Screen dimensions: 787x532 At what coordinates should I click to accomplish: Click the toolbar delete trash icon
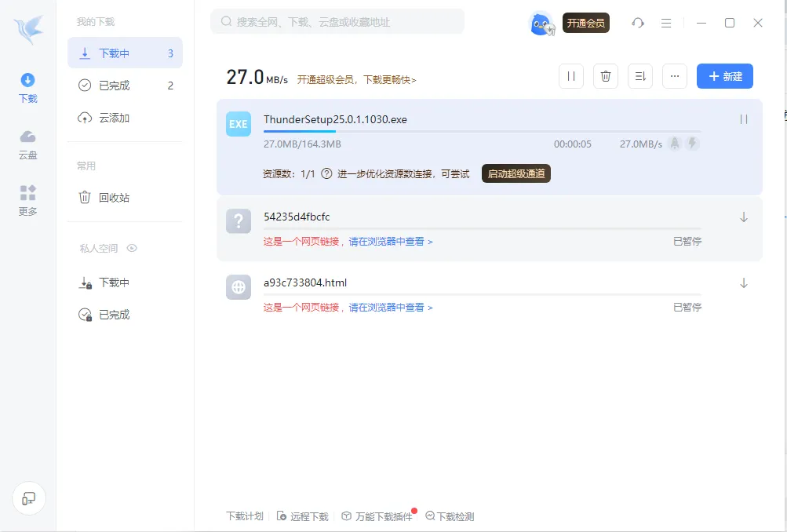click(606, 76)
